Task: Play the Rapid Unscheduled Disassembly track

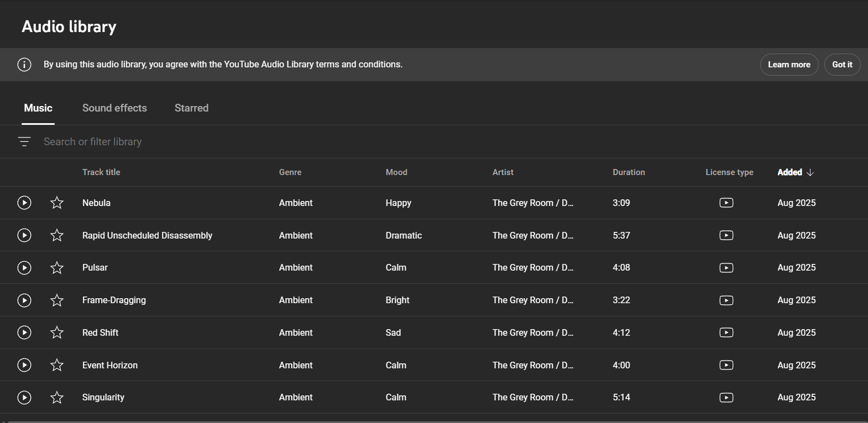Action: pos(24,235)
